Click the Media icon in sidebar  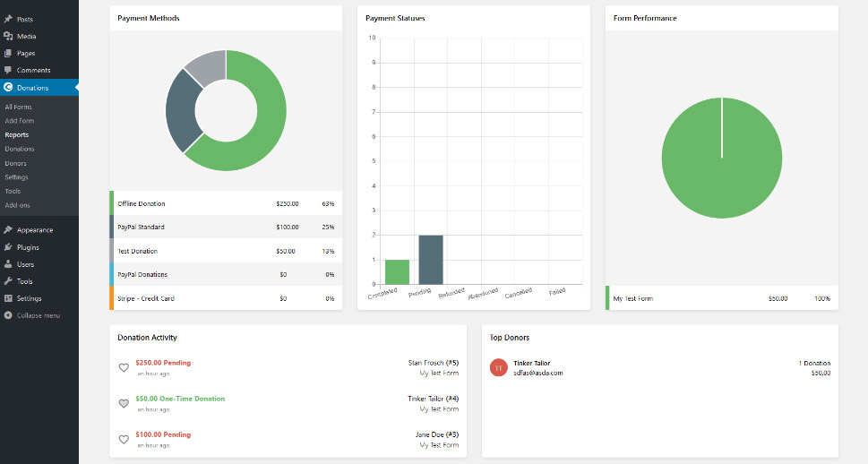click(8, 36)
